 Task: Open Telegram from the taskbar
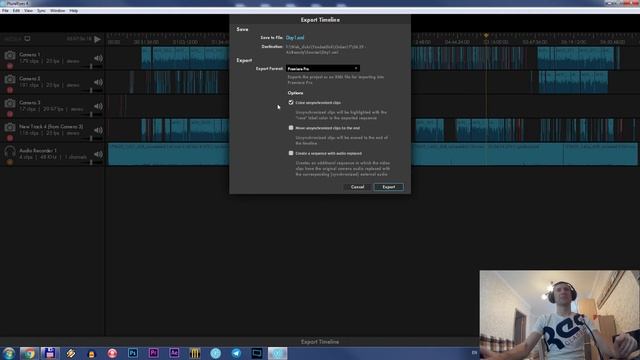pyautogui.click(x=236, y=353)
